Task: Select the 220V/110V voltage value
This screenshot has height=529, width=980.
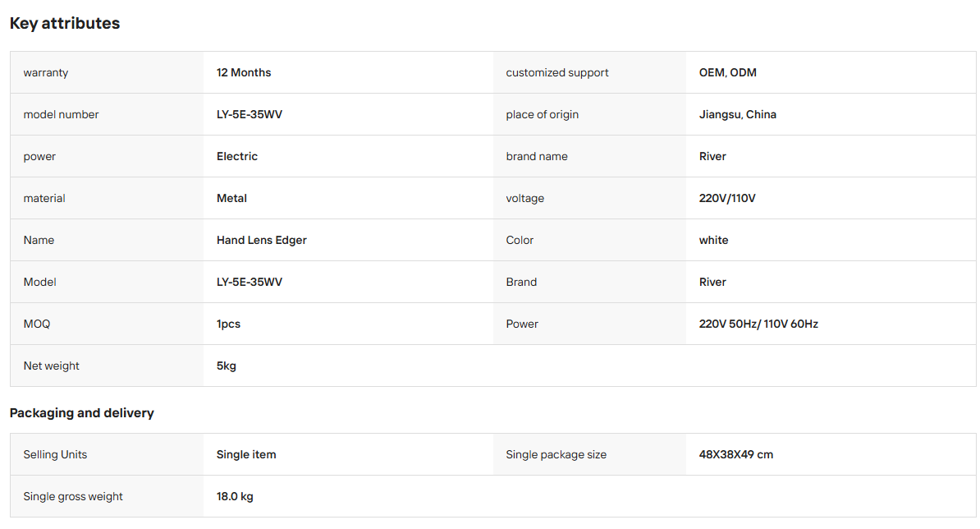Action: click(727, 198)
